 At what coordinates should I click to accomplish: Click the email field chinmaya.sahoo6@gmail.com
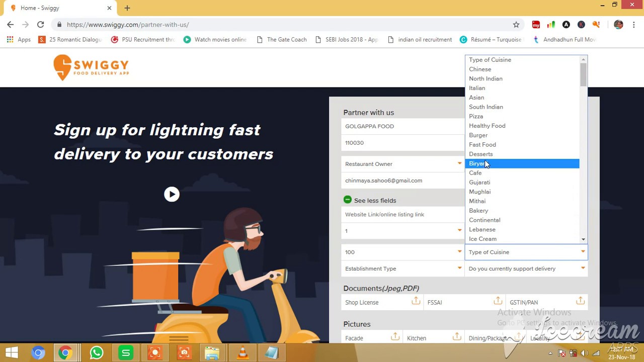tap(403, 180)
